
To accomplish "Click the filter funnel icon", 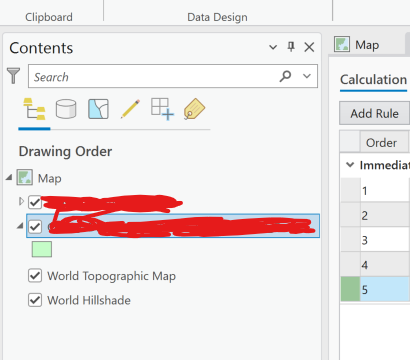I will pos(13,75).
